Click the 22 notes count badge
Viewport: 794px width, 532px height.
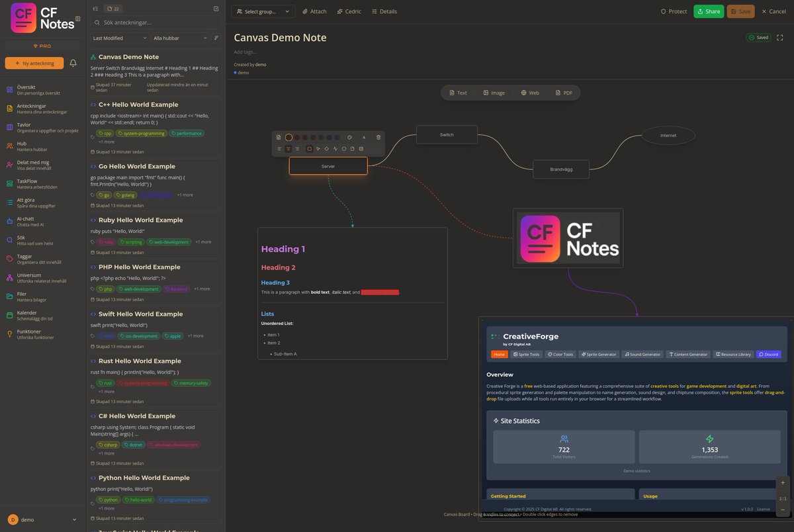(113, 9)
